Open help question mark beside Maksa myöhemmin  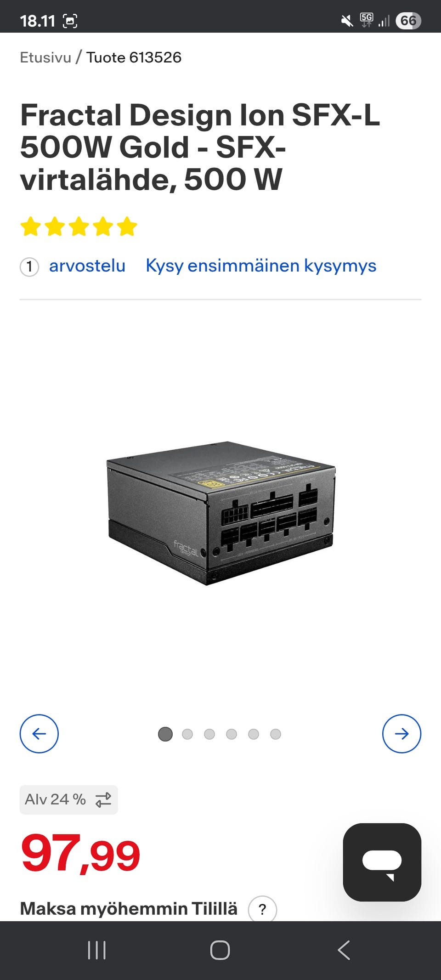click(262, 909)
